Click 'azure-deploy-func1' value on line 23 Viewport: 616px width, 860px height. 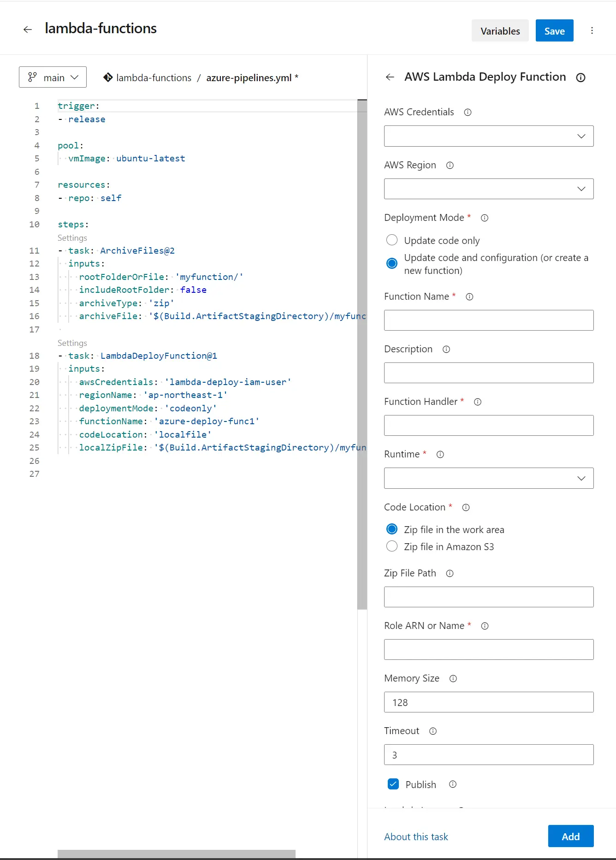pyautogui.click(x=207, y=421)
